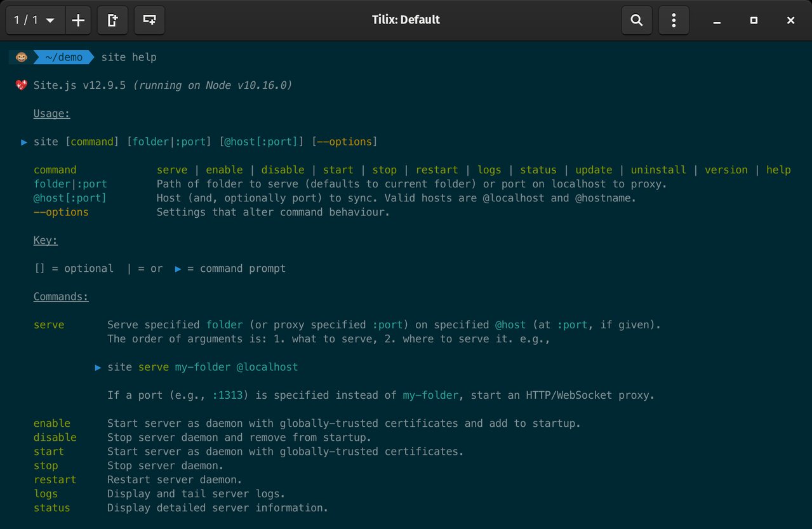Click '[@host[:port]]' in the usage syntax line
This screenshot has height=529, width=812.
262,142
